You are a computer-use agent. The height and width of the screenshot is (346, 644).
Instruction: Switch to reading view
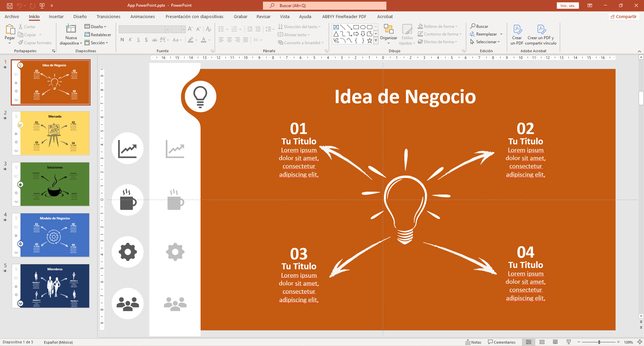[x=555, y=342]
